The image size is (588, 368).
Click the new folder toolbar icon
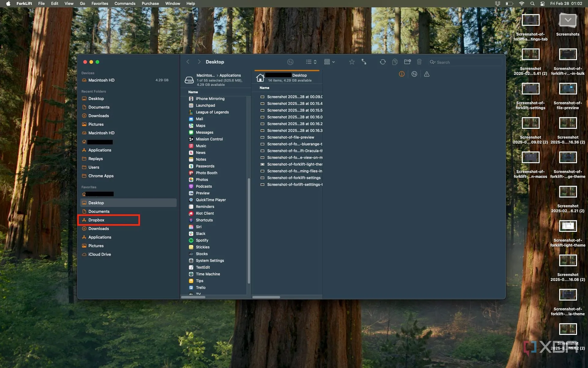(407, 62)
